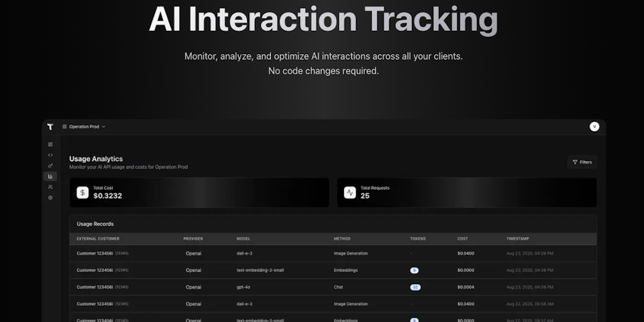Select the usage analytics bar chart icon

(x=50, y=176)
